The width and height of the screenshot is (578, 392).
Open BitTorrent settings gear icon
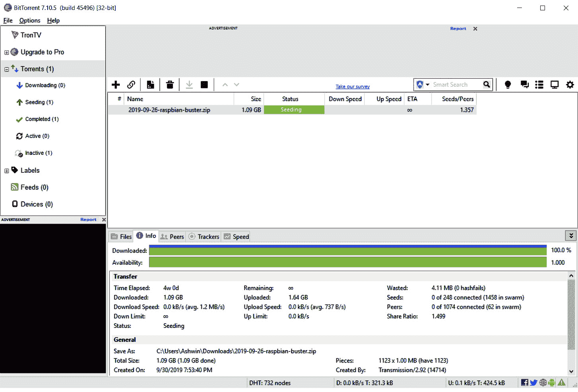click(x=570, y=84)
